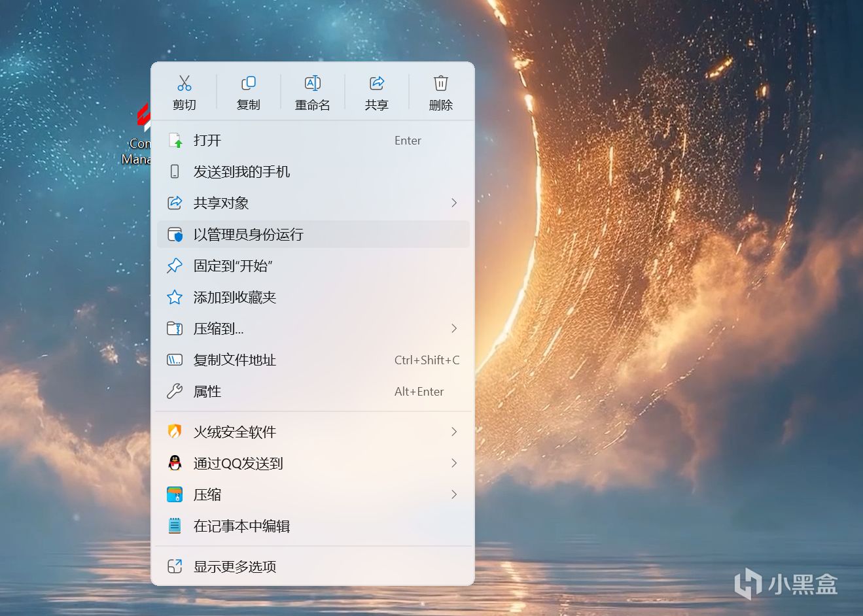Screen dimensions: 863x616
Task: Click the trash Delete (删除) icon
Action: (441, 83)
